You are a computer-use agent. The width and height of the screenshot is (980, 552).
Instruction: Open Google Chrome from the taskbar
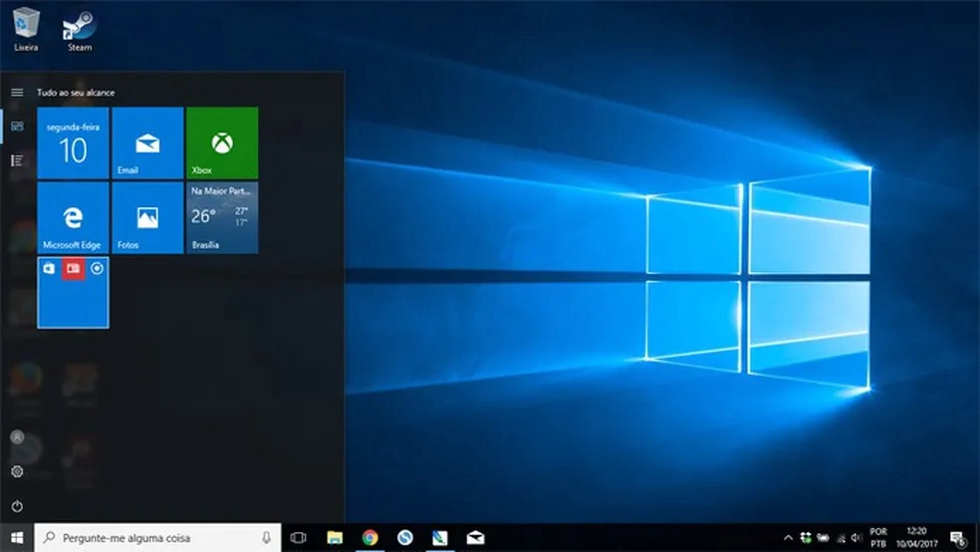click(x=369, y=538)
